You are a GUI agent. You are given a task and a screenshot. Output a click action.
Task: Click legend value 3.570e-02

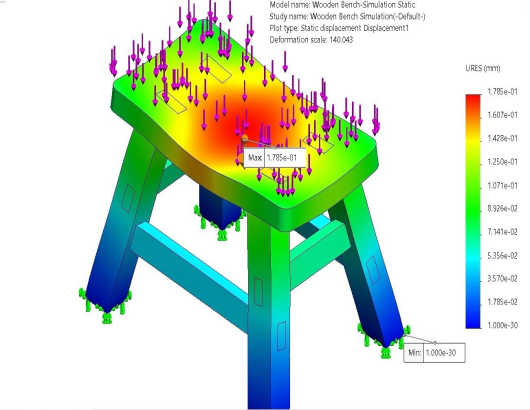(502, 279)
